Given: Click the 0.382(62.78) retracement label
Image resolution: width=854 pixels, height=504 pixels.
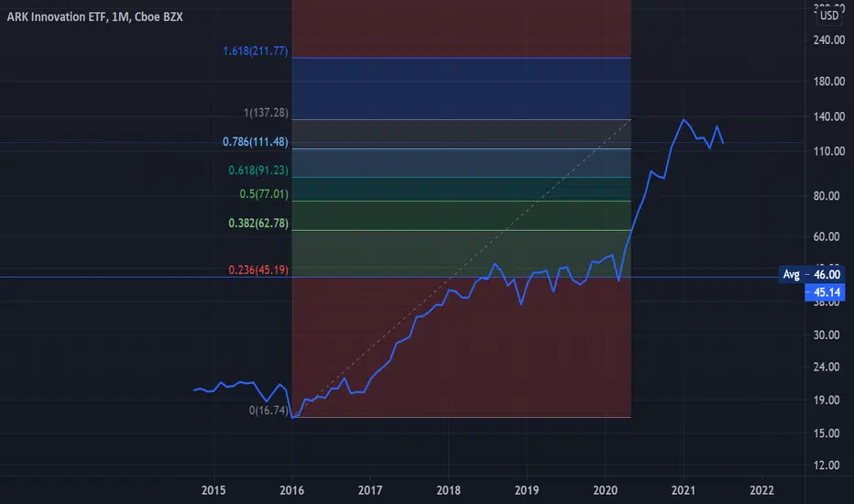Looking at the screenshot, I should (258, 223).
